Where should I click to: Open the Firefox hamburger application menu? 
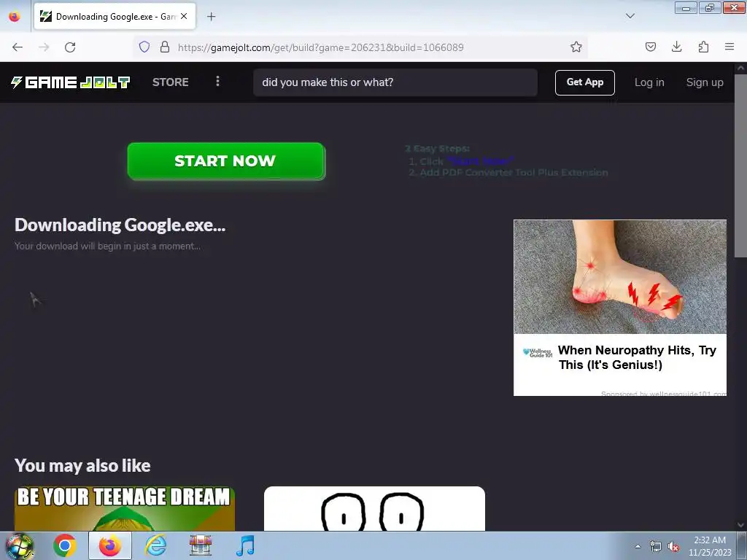click(729, 47)
